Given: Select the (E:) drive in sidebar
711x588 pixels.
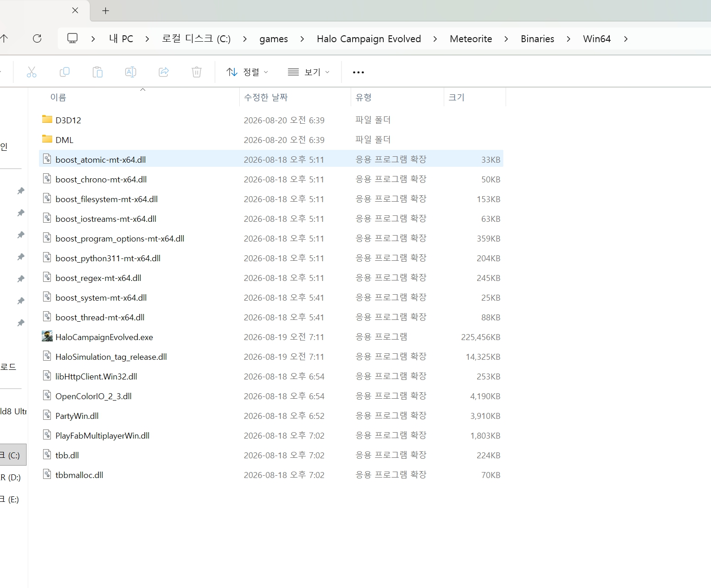Looking at the screenshot, I should pos(13,499).
